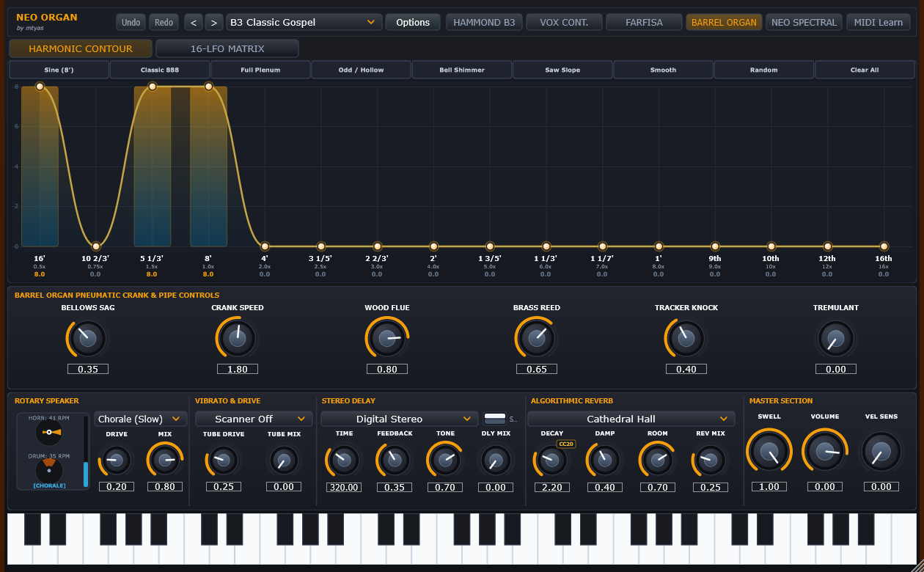This screenshot has width=924, height=572.
Task: Open the B3 Classic Gospel preset dropdown
Action: (x=304, y=22)
